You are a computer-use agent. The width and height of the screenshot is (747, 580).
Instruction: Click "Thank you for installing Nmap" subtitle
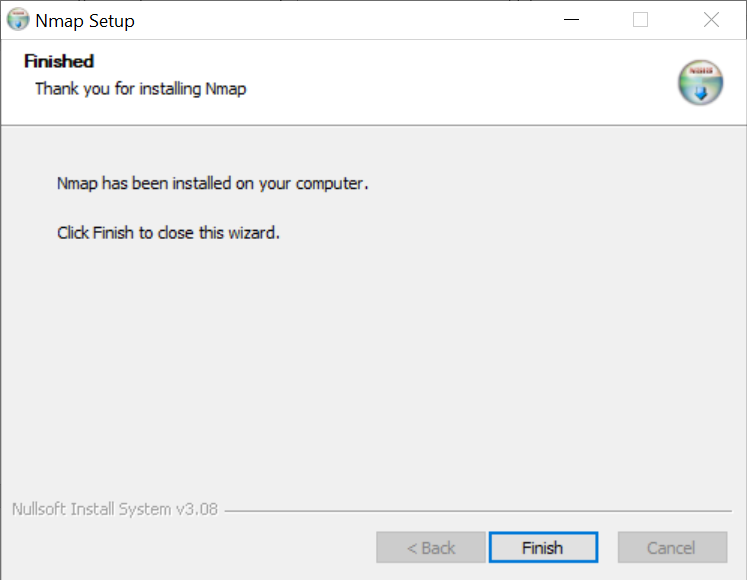coord(140,89)
